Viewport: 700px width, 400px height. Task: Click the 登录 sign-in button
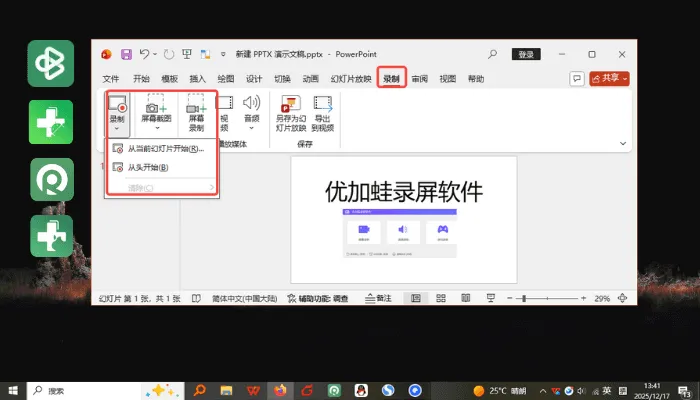pos(526,54)
